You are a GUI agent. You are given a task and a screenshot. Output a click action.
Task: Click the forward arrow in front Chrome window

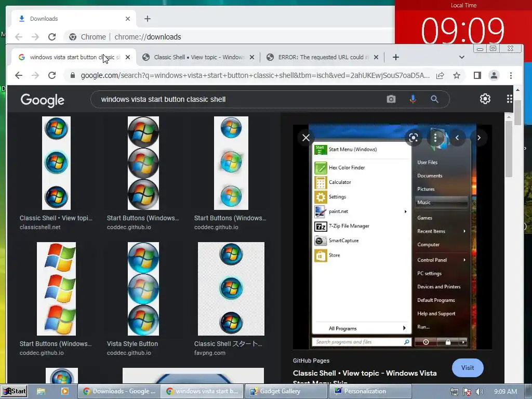[35, 75]
